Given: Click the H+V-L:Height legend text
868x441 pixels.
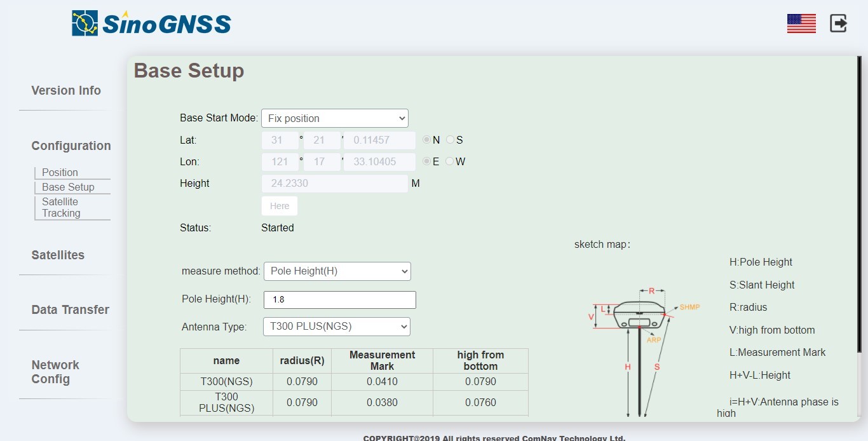Looking at the screenshot, I should click(x=760, y=376).
